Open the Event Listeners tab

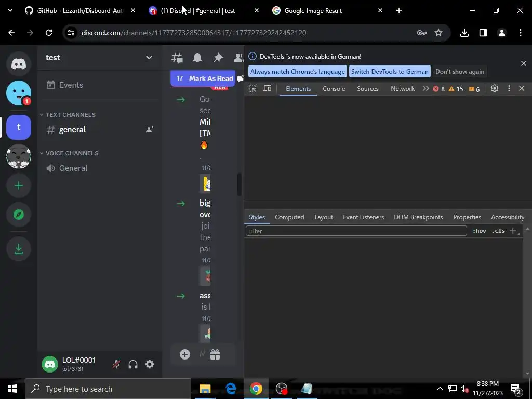click(x=363, y=217)
